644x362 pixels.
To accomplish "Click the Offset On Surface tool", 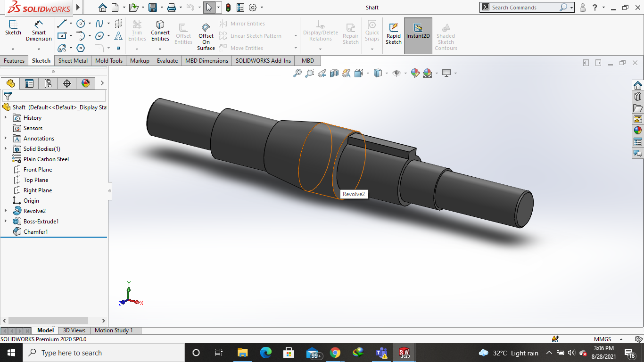I will (206, 36).
